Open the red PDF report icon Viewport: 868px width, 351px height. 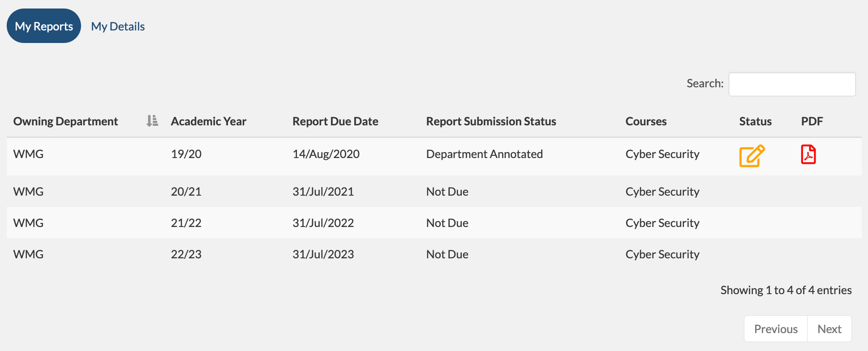click(808, 155)
